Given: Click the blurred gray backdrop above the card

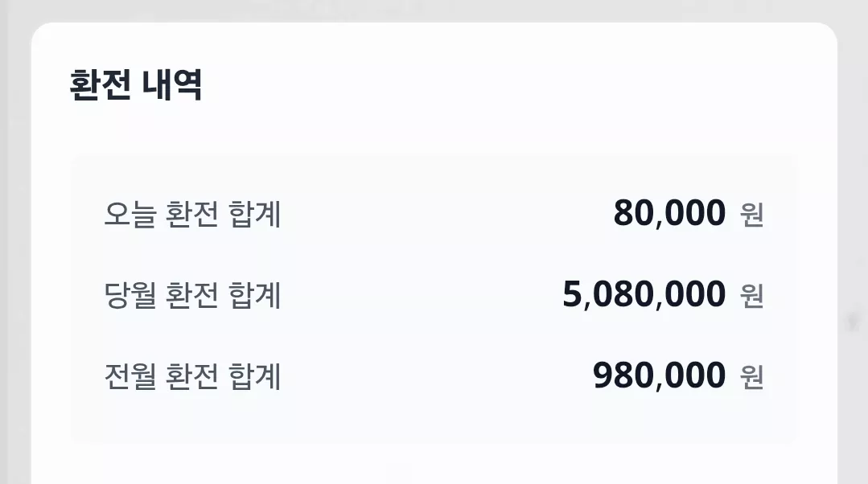Looking at the screenshot, I should 434,10.
